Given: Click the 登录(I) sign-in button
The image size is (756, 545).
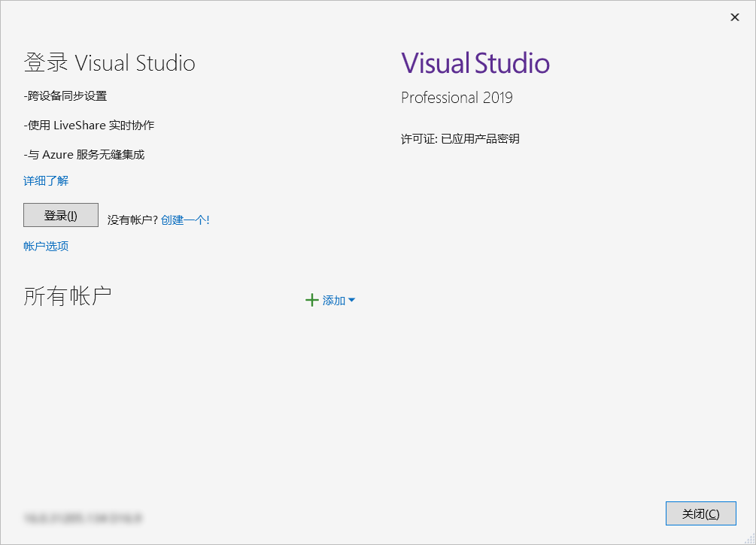Looking at the screenshot, I should [60, 215].
